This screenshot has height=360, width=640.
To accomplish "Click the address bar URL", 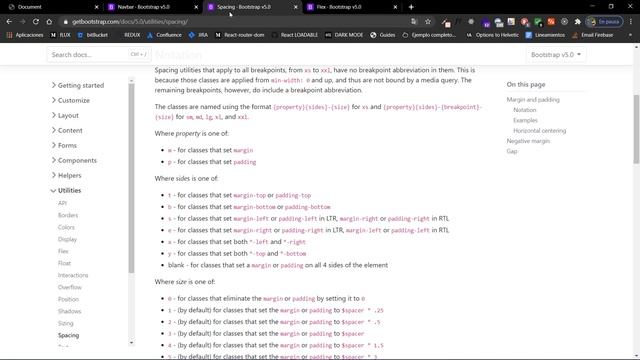I will 130,22.
